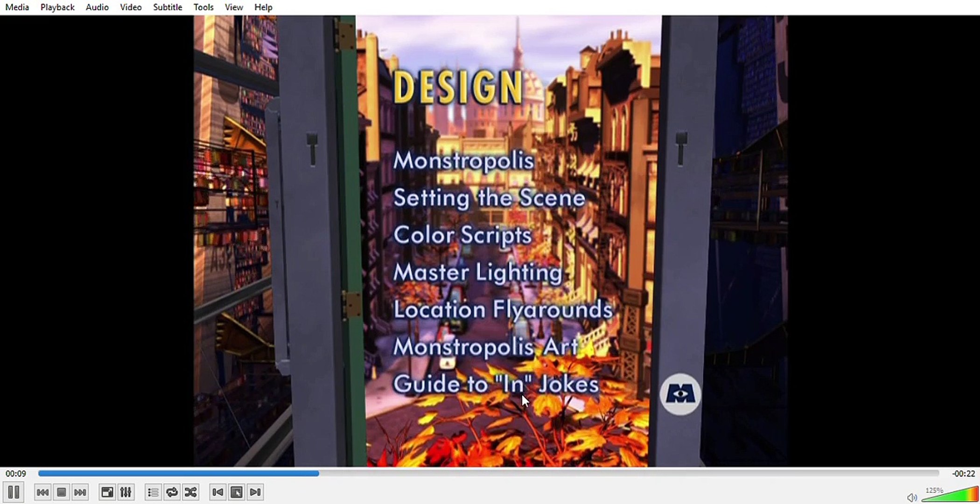This screenshot has width=980, height=504.
Task: Show the playlist view
Action: click(x=153, y=492)
